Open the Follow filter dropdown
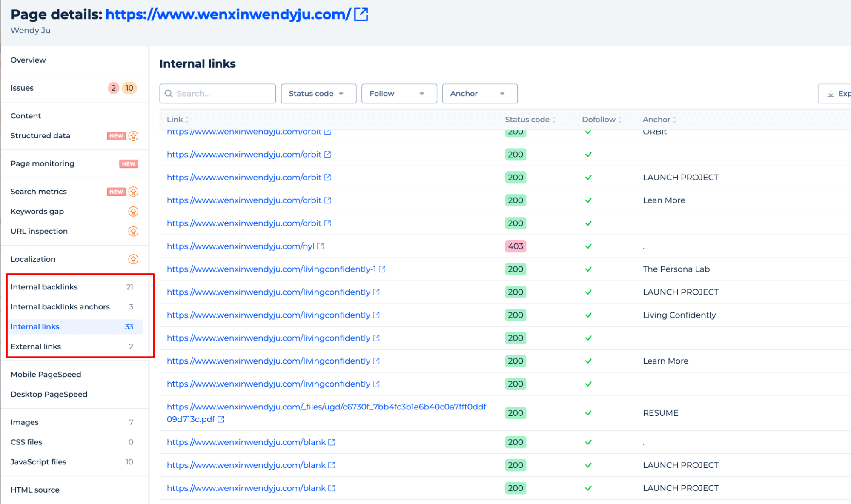 [399, 94]
